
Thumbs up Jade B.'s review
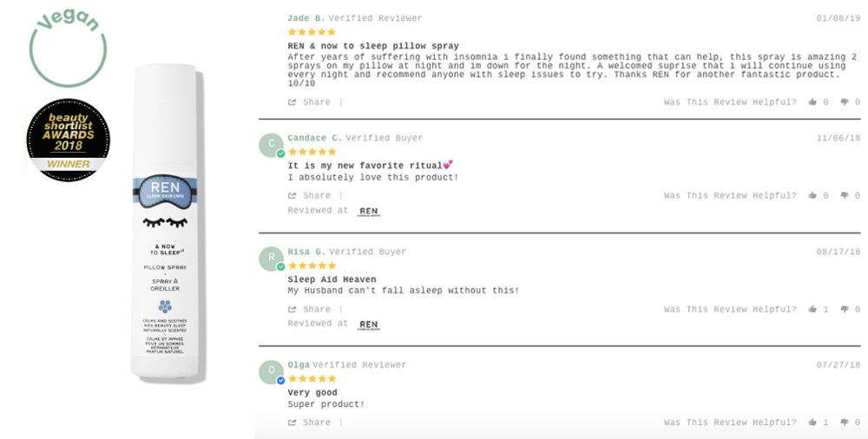(x=812, y=102)
